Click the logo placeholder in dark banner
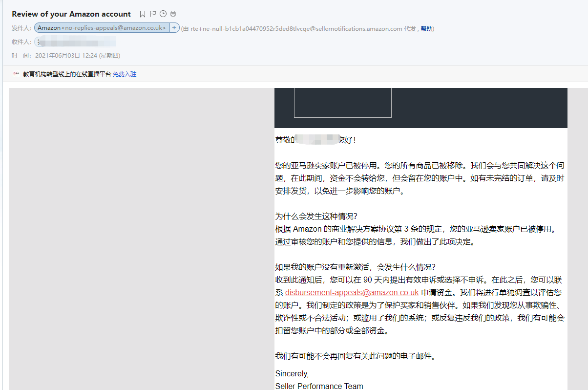This screenshot has height=390, width=588. coord(342,103)
